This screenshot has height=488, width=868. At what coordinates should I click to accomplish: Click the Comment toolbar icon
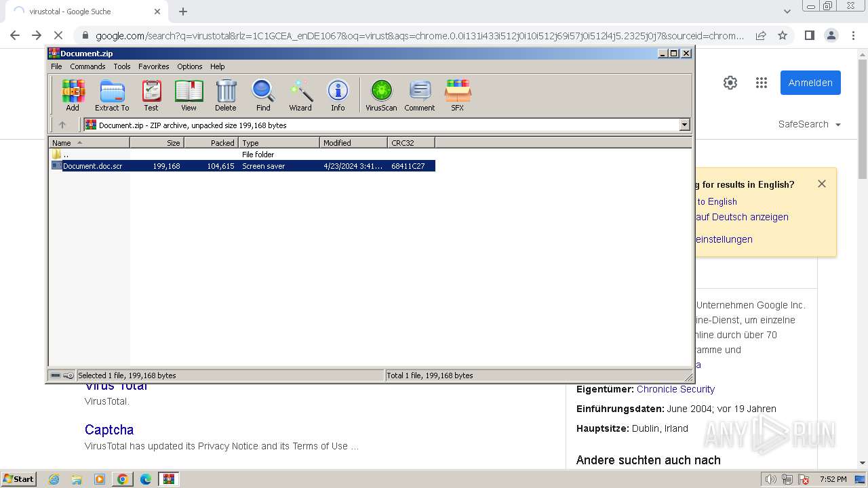pyautogui.click(x=420, y=95)
